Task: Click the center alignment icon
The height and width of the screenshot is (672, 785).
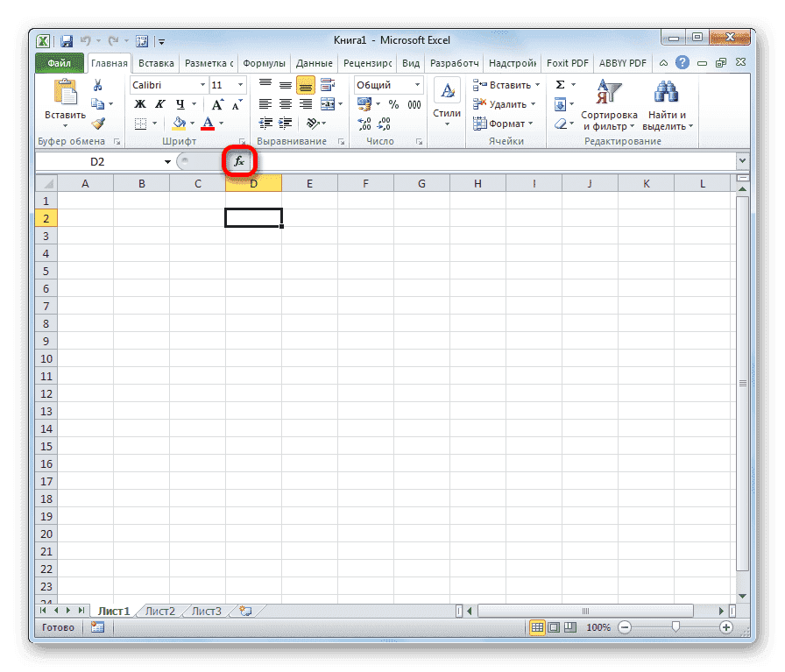Action: (285, 104)
